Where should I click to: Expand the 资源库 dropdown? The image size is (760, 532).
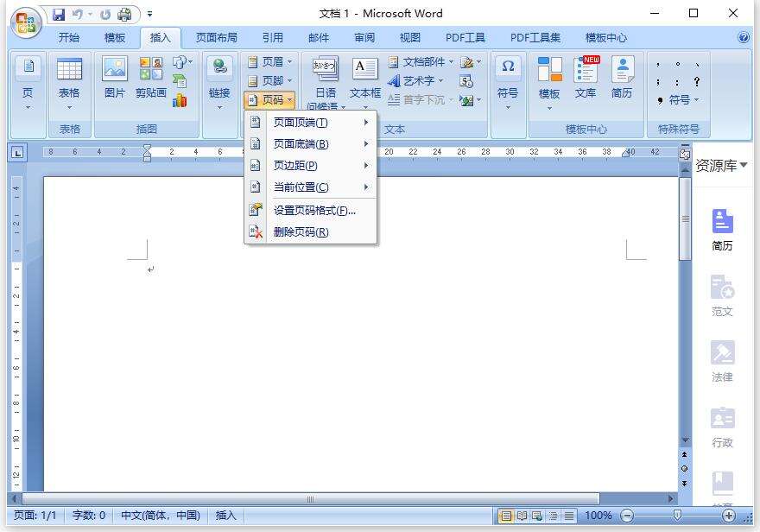coord(722,166)
